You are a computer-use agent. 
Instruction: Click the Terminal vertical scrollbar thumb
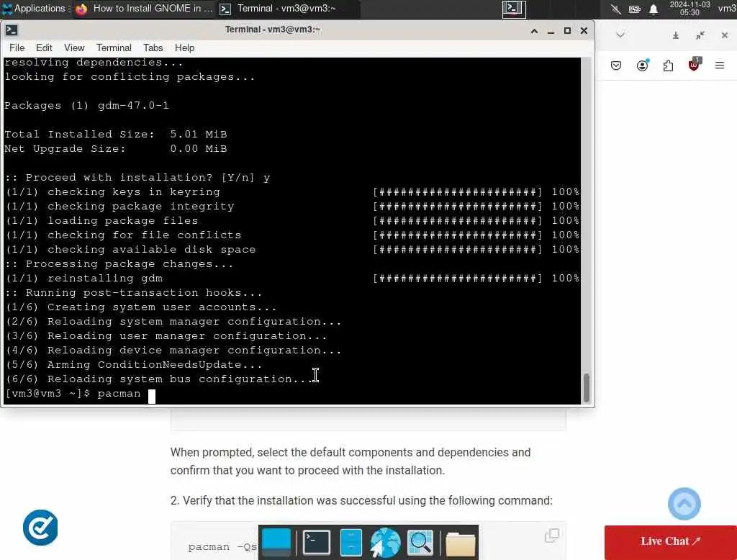[x=586, y=387]
